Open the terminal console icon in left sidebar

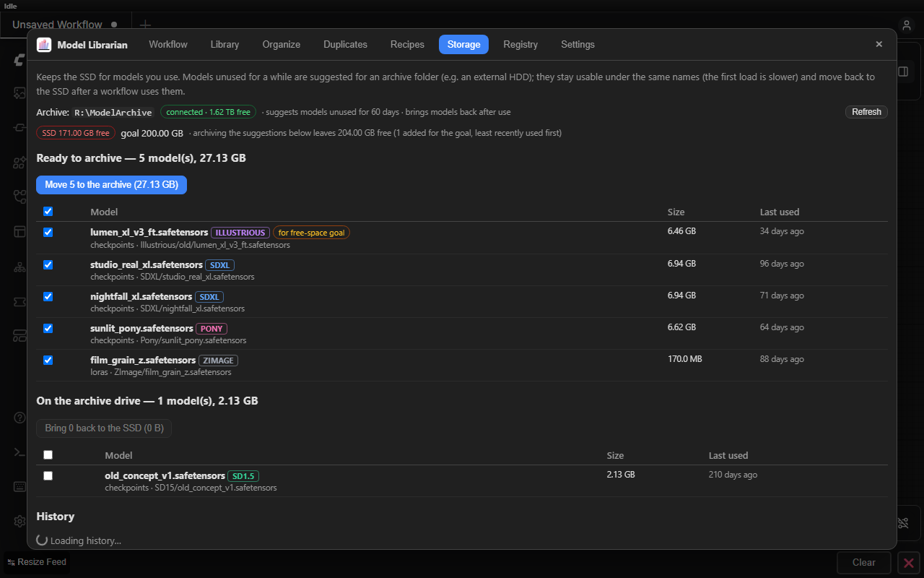[20, 452]
